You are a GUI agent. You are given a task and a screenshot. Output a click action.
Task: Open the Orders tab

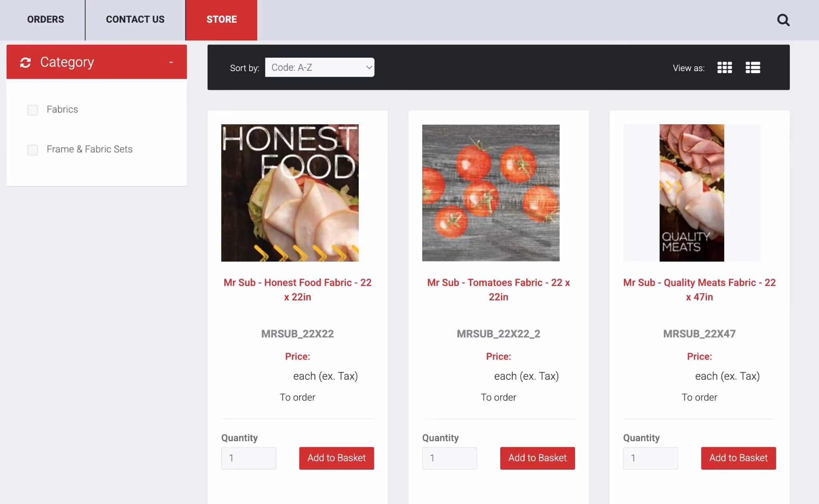[46, 20]
